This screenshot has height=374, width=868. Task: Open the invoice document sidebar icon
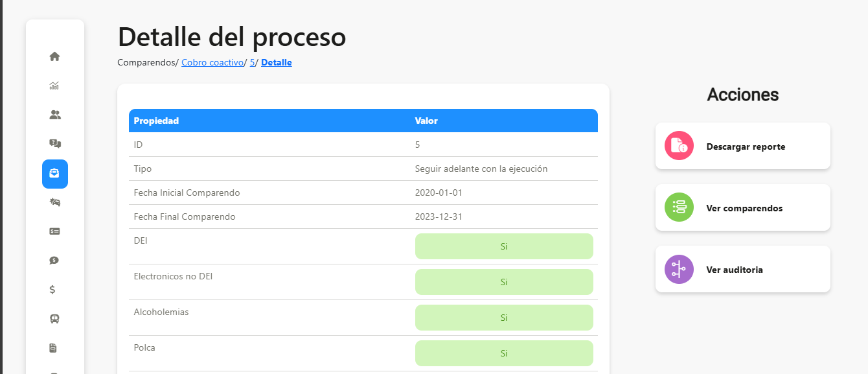coord(53,348)
